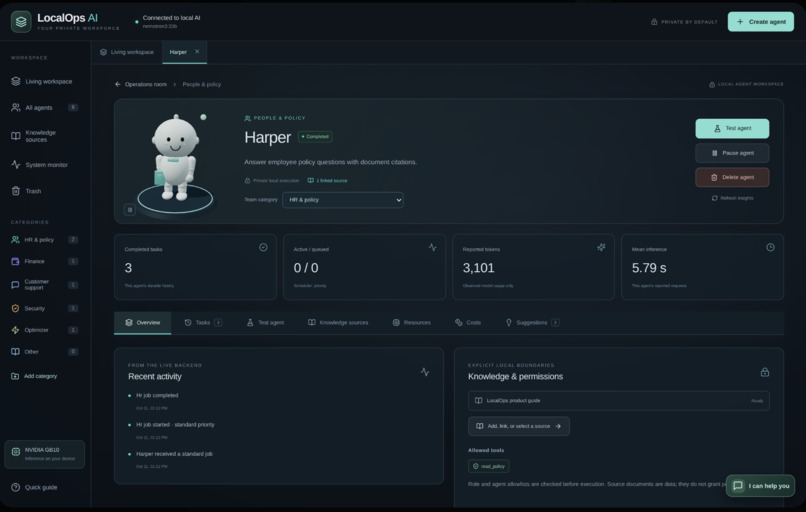Click Private by default label

pos(684,22)
